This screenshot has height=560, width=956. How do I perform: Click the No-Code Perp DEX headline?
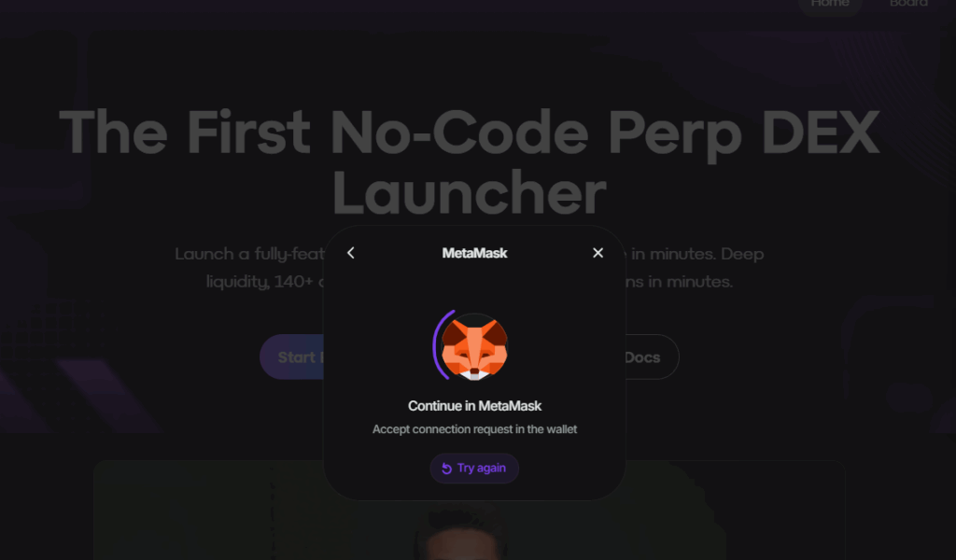pyautogui.click(x=470, y=133)
